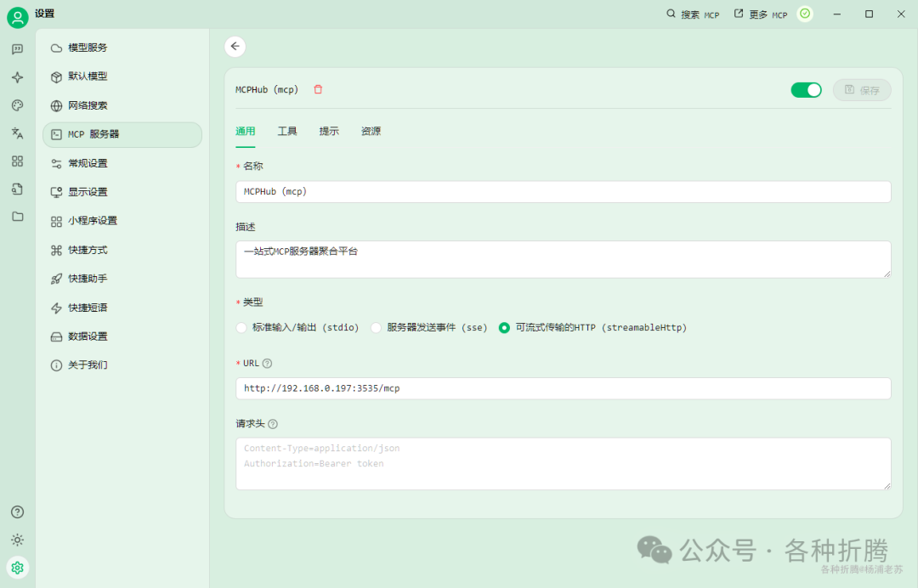918x588 pixels.
Task: Click the 搜索 MCP button
Action: coord(692,14)
